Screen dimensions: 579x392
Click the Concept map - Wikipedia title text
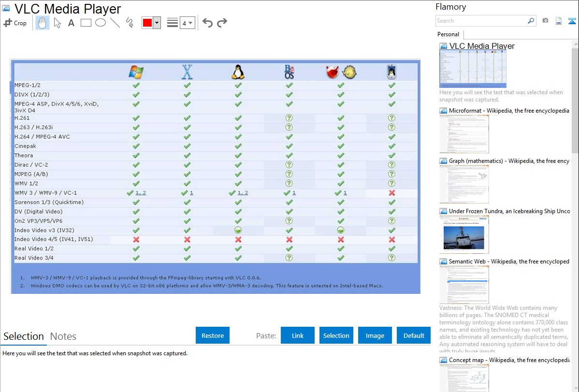point(509,360)
